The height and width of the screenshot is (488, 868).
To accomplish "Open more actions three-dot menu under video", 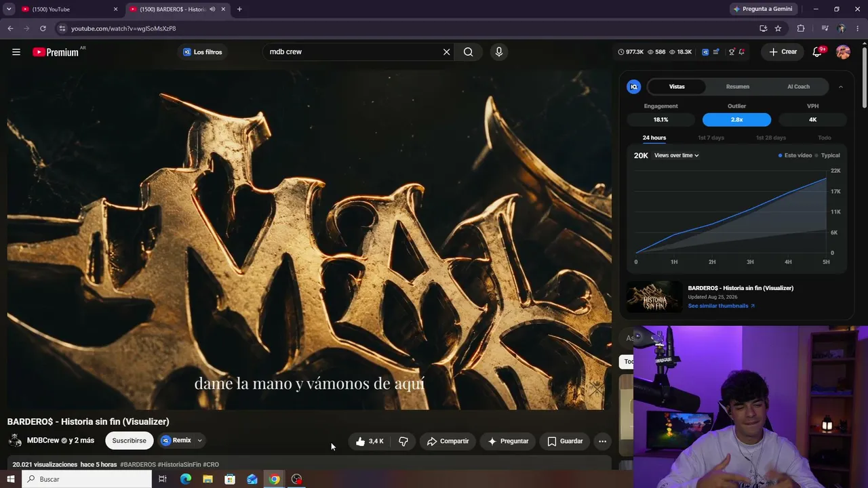I will click(x=602, y=441).
